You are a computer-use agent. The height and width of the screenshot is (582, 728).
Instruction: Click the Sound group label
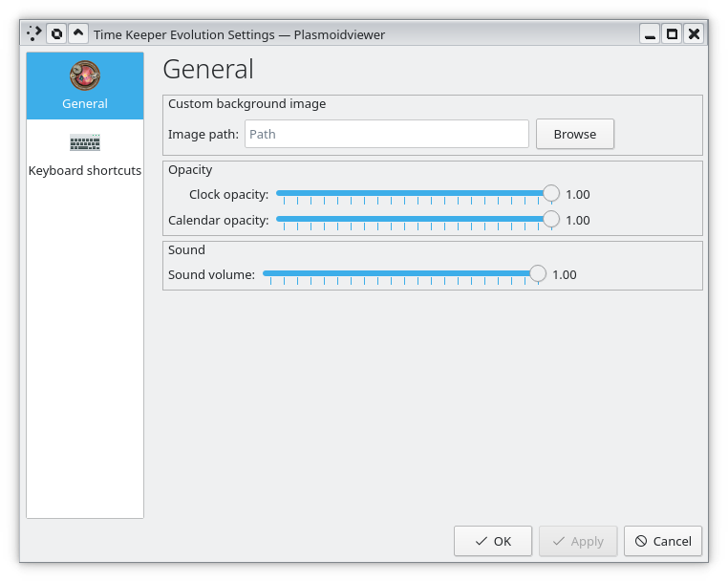(x=186, y=249)
